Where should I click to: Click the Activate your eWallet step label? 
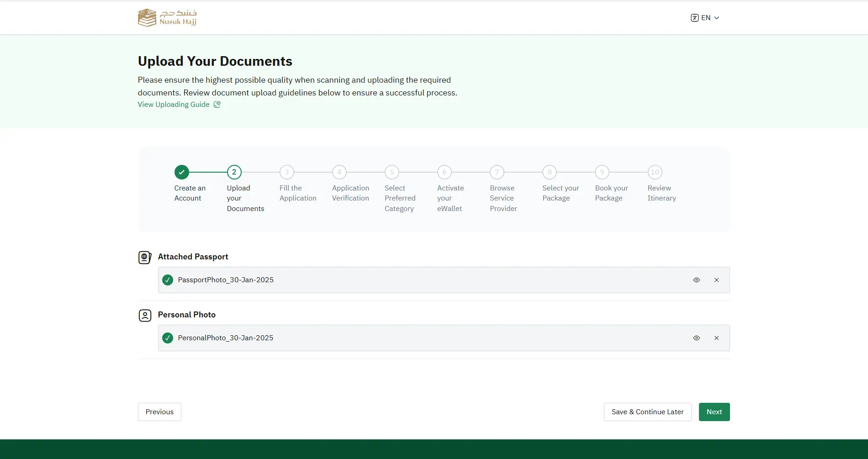[x=450, y=198]
